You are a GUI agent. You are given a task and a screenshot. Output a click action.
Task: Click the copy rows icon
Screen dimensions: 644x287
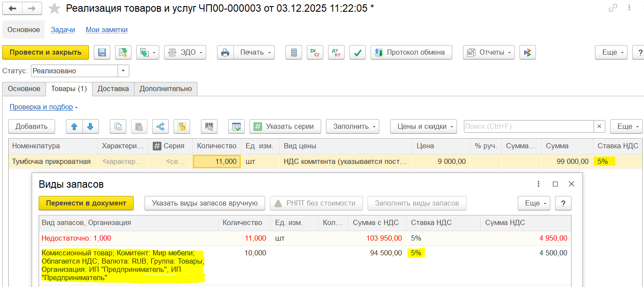pyautogui.click(x=118, y=127)
